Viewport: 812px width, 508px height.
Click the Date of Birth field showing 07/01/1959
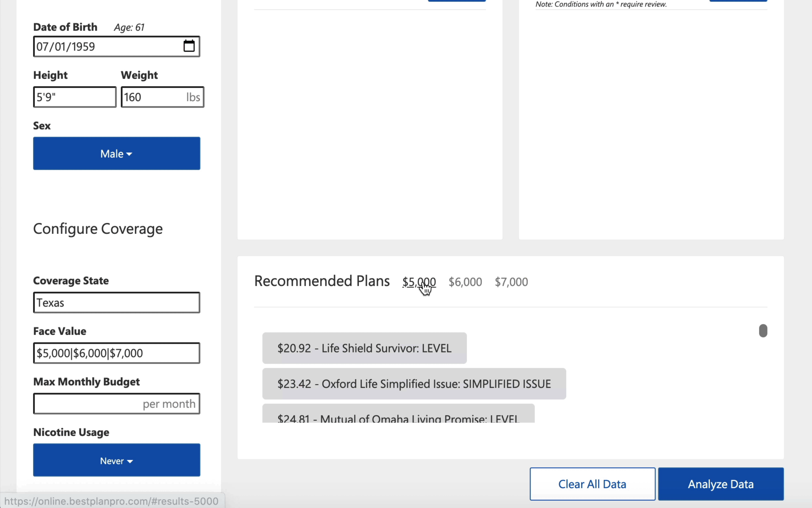pyautogui.click(x=116, y=46)
